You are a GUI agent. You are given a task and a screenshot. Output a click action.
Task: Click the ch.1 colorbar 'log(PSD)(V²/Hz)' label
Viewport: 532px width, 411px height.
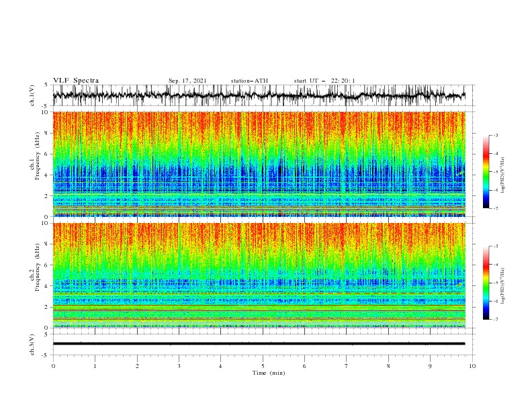503,175
